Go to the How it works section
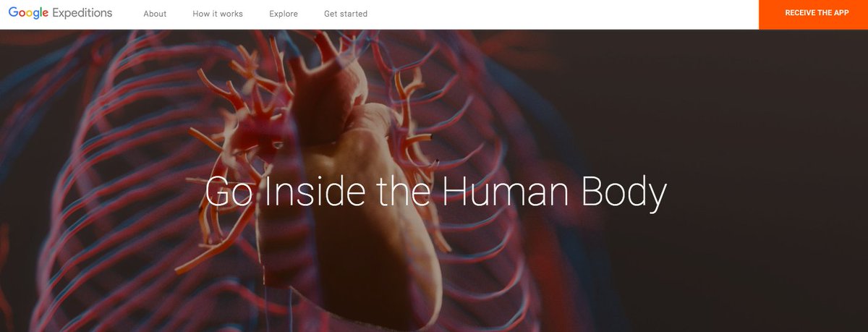Viewport: 868px width, 332px height. pyautogui.click(x=218, y=14)
